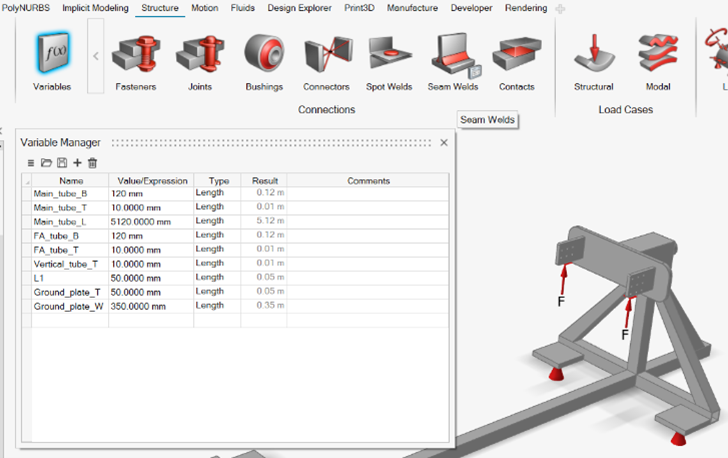The height and width of the screenshot is (458, 728).
Task: Add a new variable with plus icon
Action: 78,163
